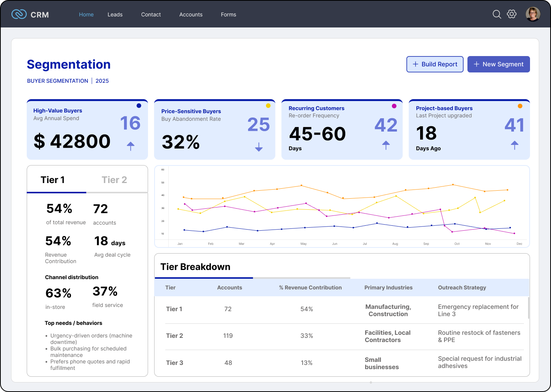
Task: Click the orange dot on Project-based Buyers card
Action: (x=520, y=106)
